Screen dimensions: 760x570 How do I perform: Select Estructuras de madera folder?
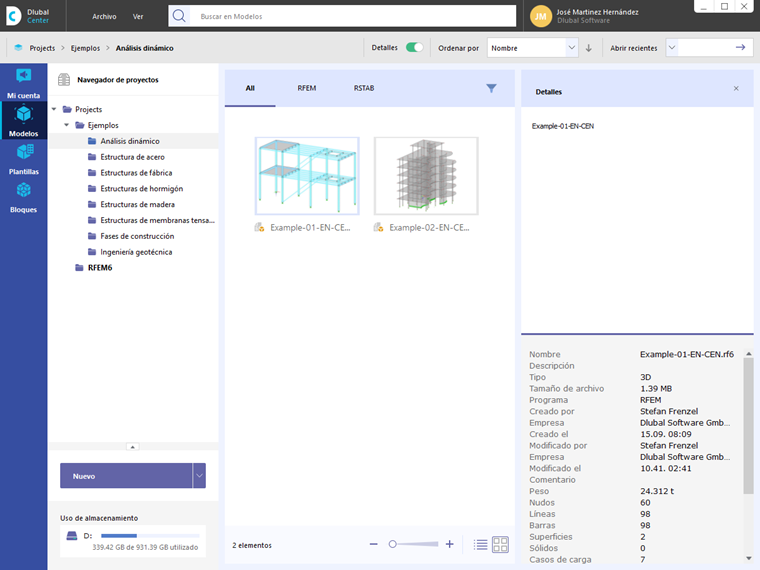coord(138,205)
